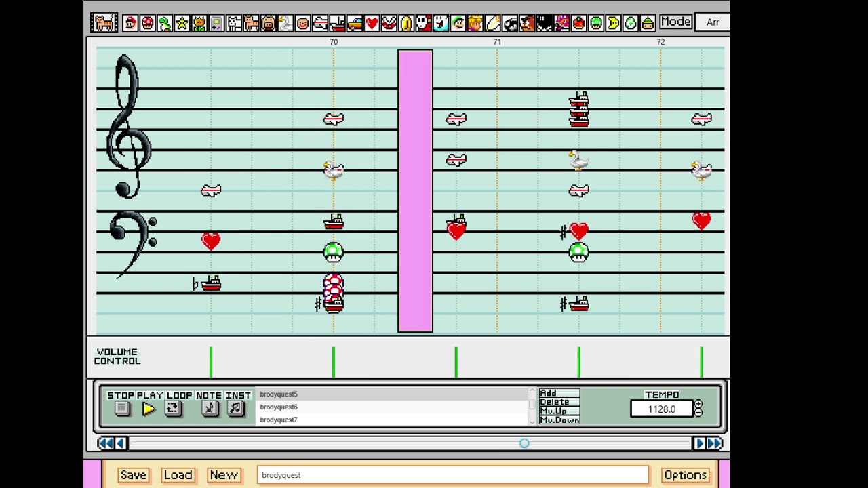This screenshot has height=488, width=868.
Task: Pick the gold coin instrument
Action: (x=406, y=23)
